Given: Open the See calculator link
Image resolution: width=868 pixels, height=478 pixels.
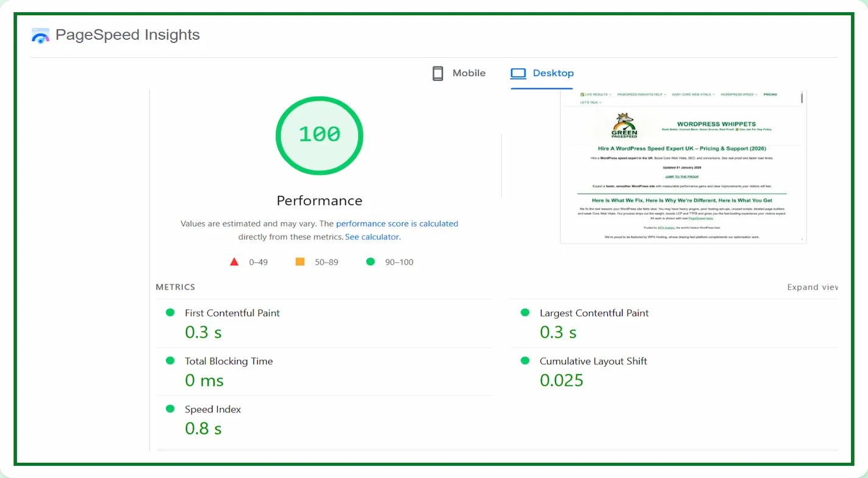Looking at the screenshot, I should pyautogui.click(x=372, y=237).
